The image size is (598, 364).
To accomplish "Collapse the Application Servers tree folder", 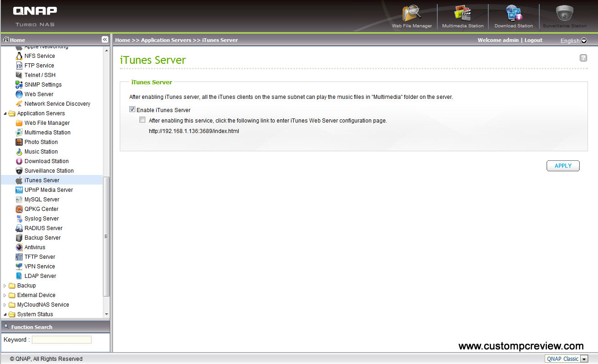I will (x=5, y=113).
